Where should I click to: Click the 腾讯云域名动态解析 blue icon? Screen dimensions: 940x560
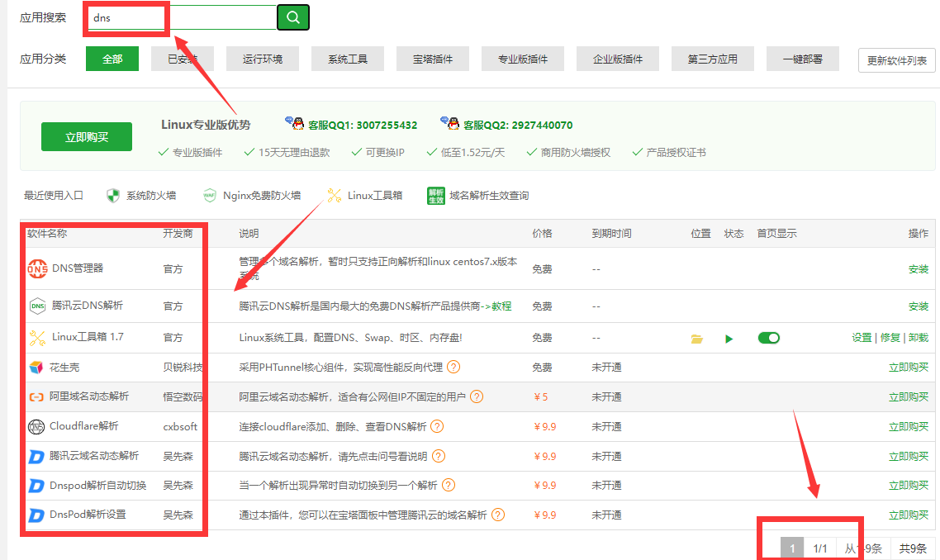pos(36,457)
